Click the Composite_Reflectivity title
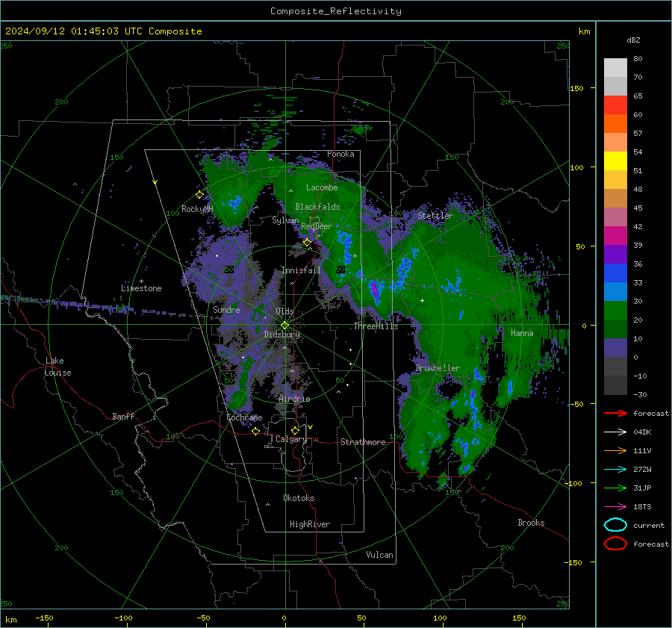The width and height of the screenshot is (672, 628). 336,11
